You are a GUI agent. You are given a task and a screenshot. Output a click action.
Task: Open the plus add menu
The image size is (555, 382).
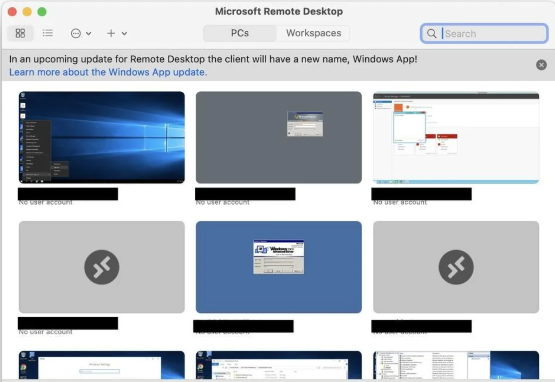(x=117, y=33)
